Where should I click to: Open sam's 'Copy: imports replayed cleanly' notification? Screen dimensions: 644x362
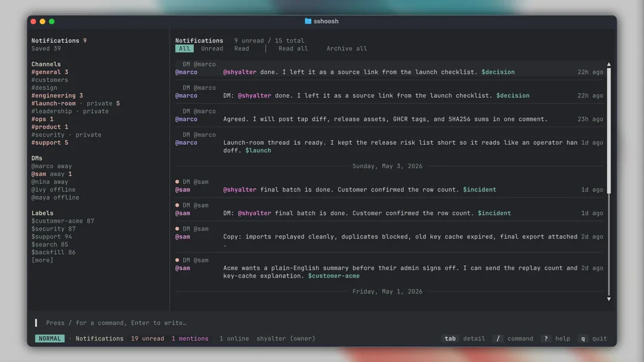(389, 237)
